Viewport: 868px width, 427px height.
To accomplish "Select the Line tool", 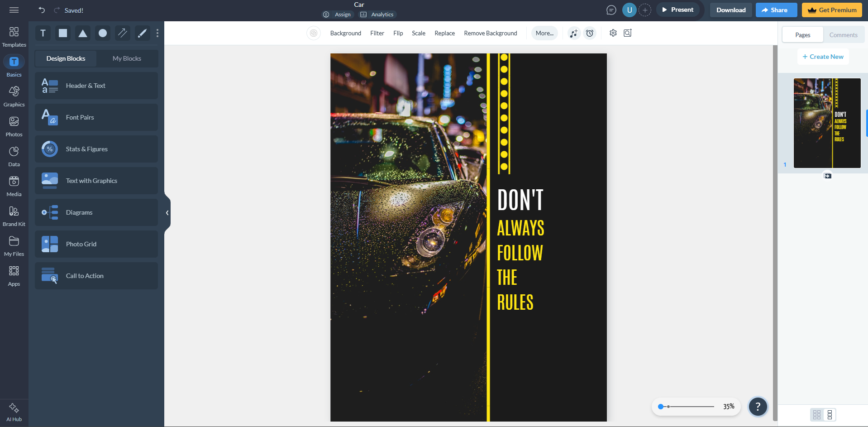I will [122, 33].
